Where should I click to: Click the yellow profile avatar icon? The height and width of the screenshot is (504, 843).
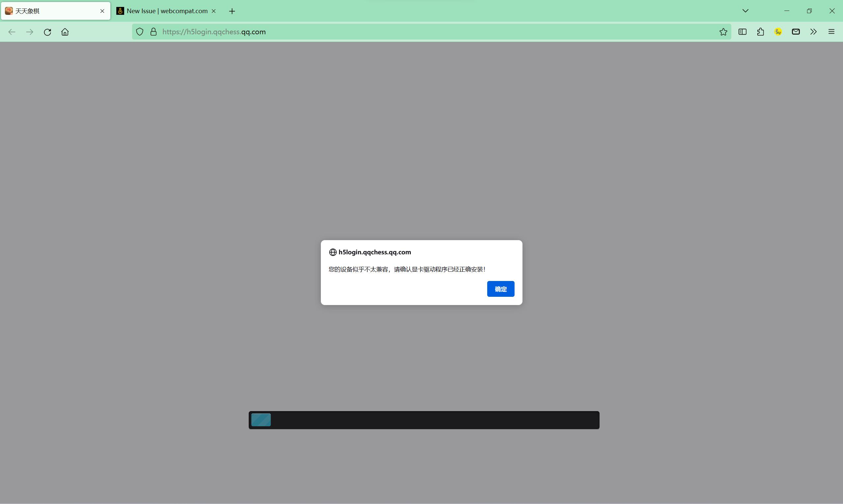point(778,32)
